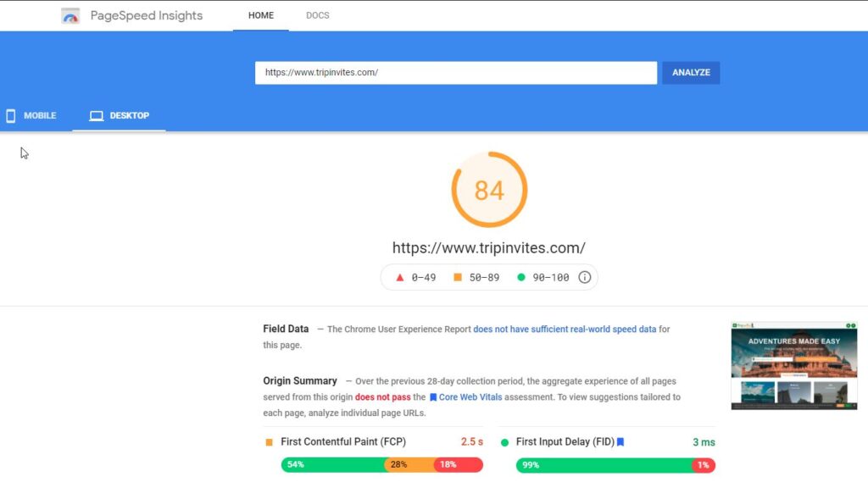This screenshot has height=482, width=868.
Task: Click the 84 performance score gauge
Action: pyautogui.click(x=489, y=190)
